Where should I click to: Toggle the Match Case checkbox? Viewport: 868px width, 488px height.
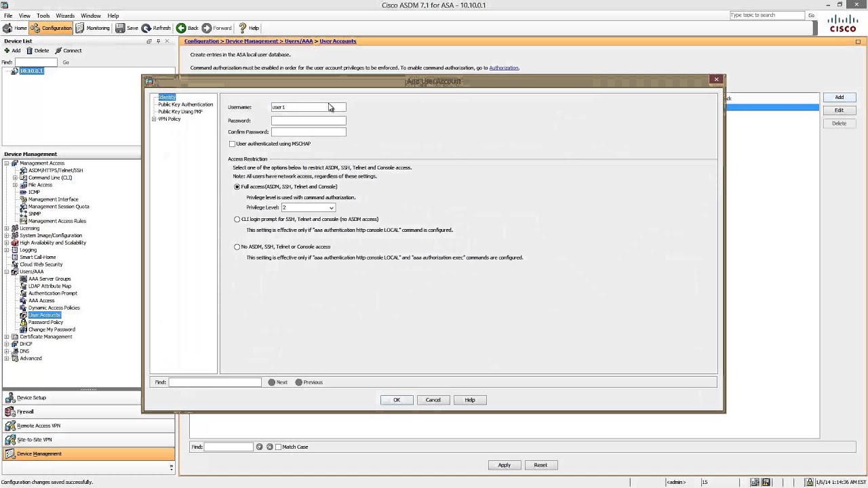point(278,447)
